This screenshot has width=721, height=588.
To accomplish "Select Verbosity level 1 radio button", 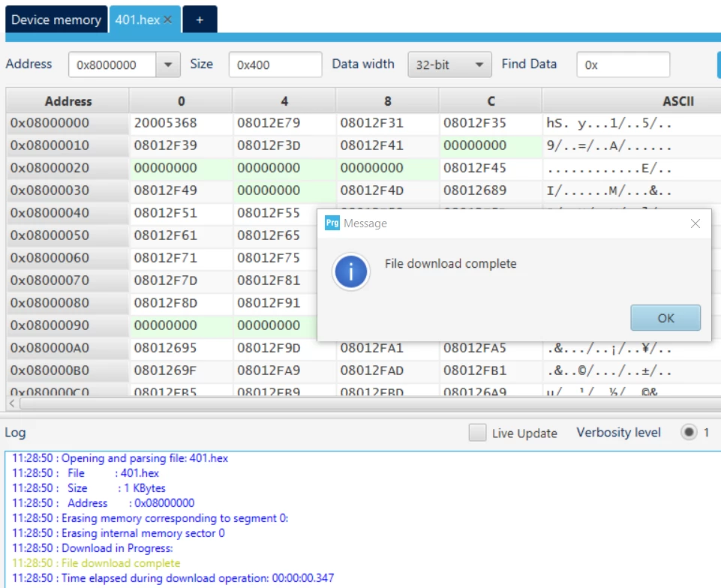I will (689, 432).
